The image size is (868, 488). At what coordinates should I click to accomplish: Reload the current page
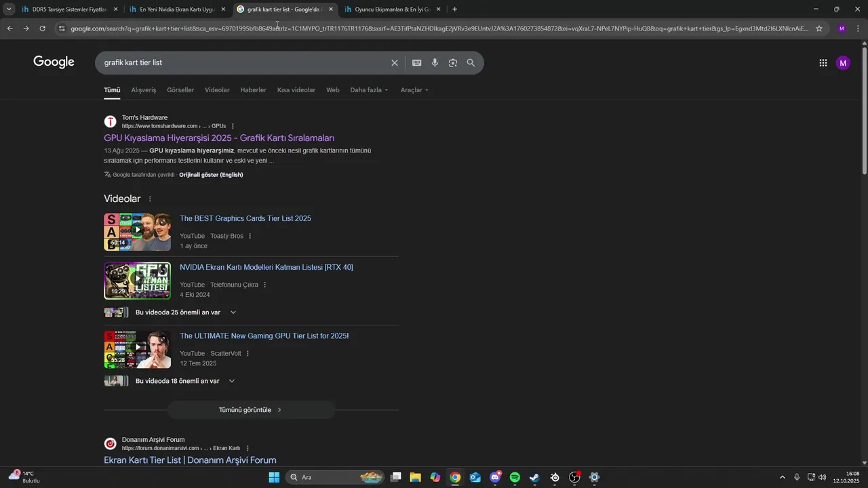pyautogui.click(x=42, y=28)
